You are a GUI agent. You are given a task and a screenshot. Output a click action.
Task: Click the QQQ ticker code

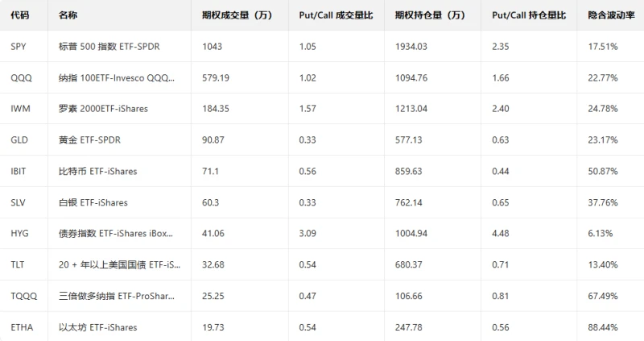point(21,78)
